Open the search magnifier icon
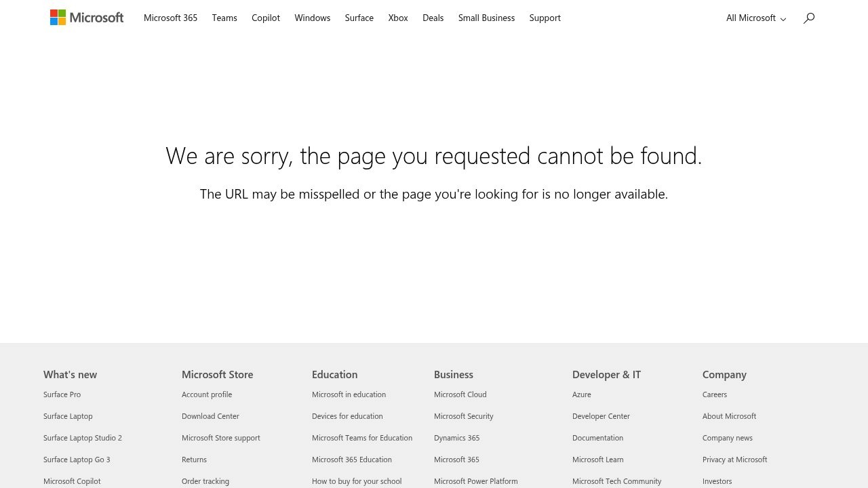Image resolution: width=868 pixels, height=488 pixels. pos(808,18)
